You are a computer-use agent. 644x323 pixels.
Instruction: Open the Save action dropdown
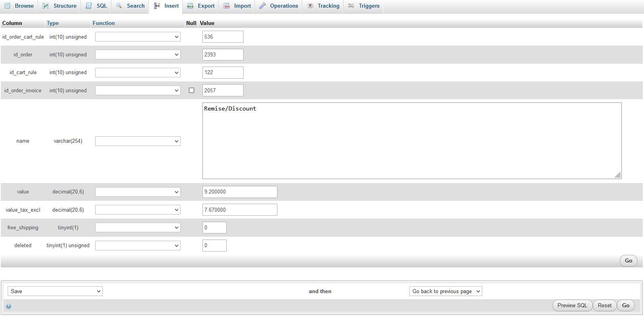55,291
